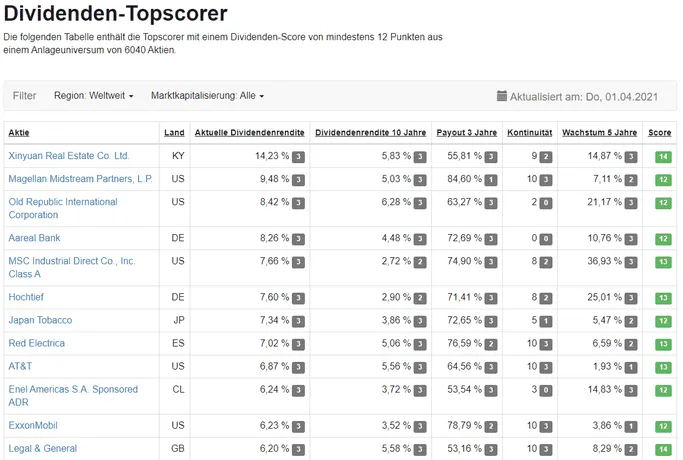683x460 pixels.
Task: Click calendar icon beside Aktualisiert am
Action: coord(502,95)
